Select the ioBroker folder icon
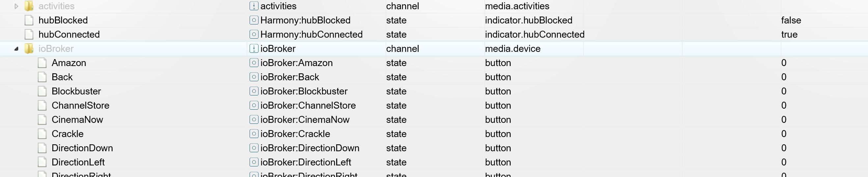 tap(29, 49)
